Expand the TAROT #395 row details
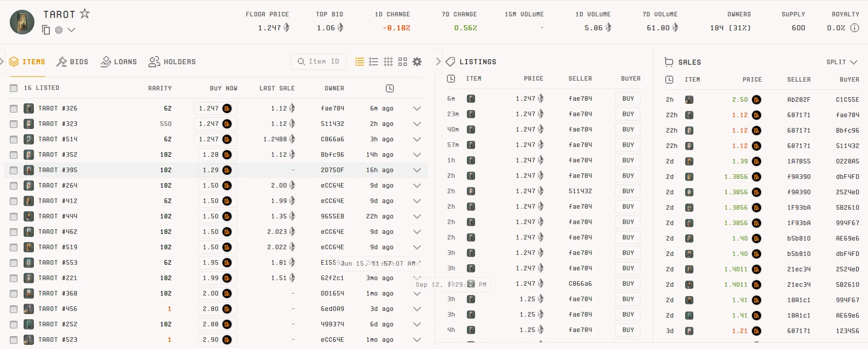 pyautogui.click(x=417, y=170)
